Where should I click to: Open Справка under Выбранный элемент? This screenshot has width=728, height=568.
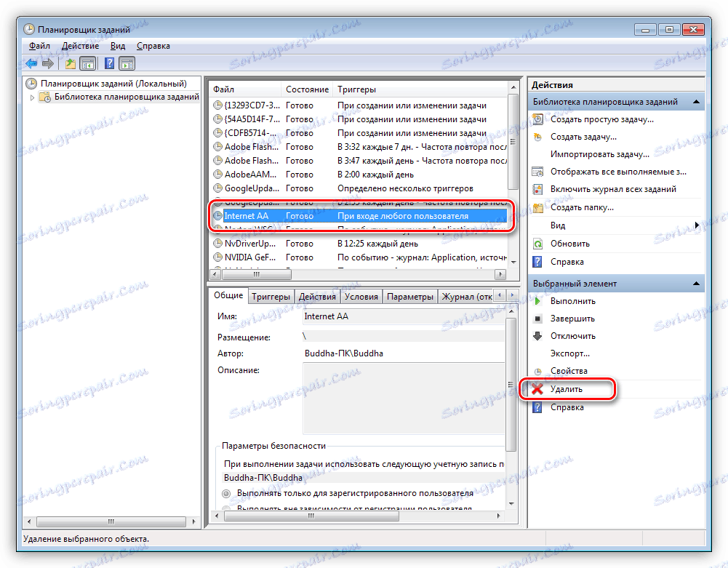click(x=567, y=407)
